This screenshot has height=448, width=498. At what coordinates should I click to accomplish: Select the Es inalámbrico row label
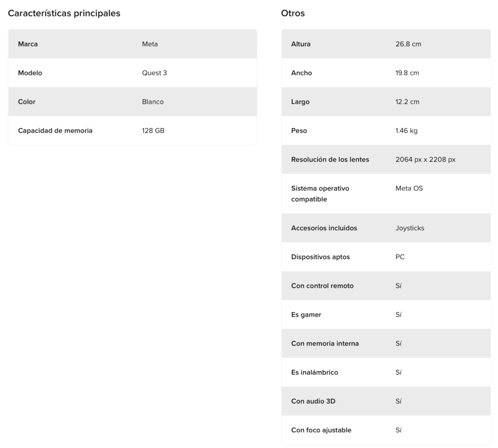point(314,373)
